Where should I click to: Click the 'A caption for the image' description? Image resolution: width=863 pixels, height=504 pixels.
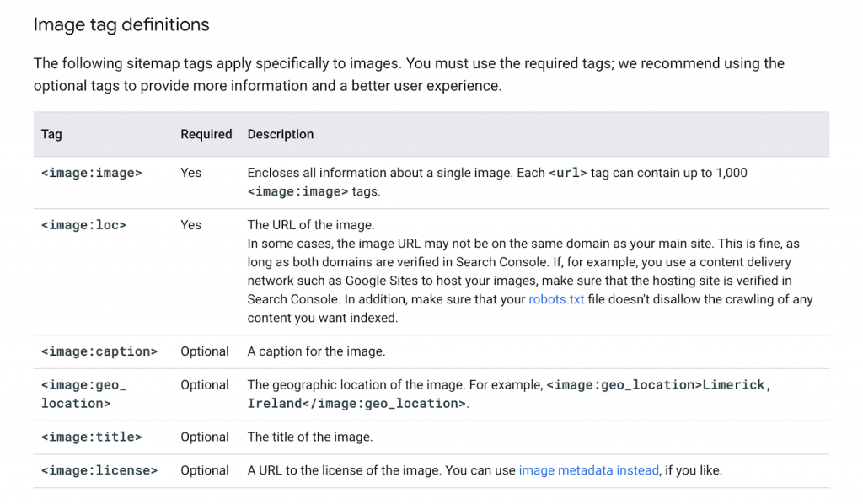[x=316, y=351]
